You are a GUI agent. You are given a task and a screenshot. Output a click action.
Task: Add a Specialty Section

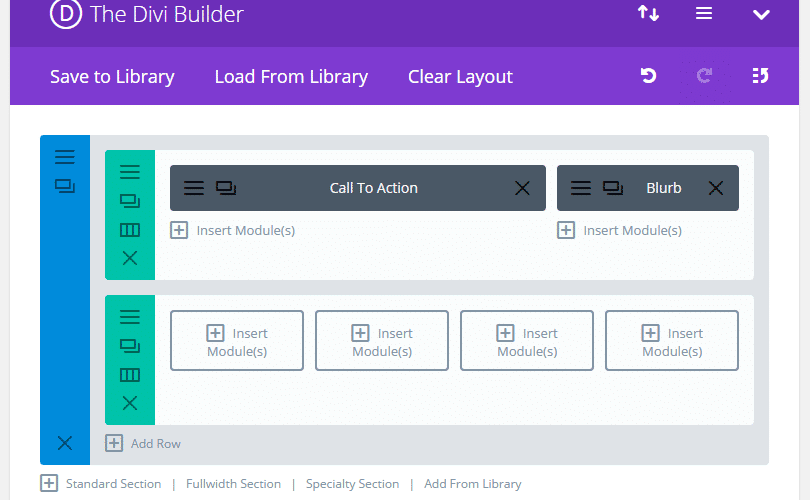pyautogui.click(x=352, y=484)
